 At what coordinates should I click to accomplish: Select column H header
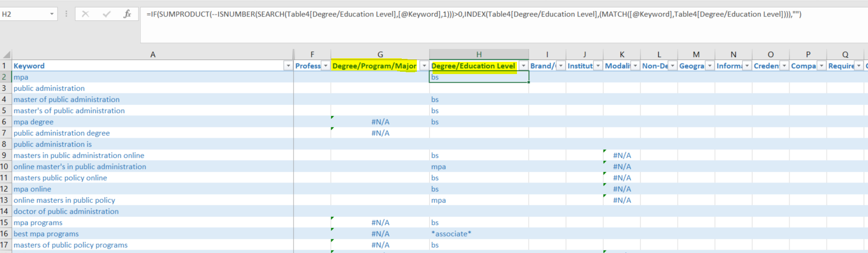click(479, 54)
